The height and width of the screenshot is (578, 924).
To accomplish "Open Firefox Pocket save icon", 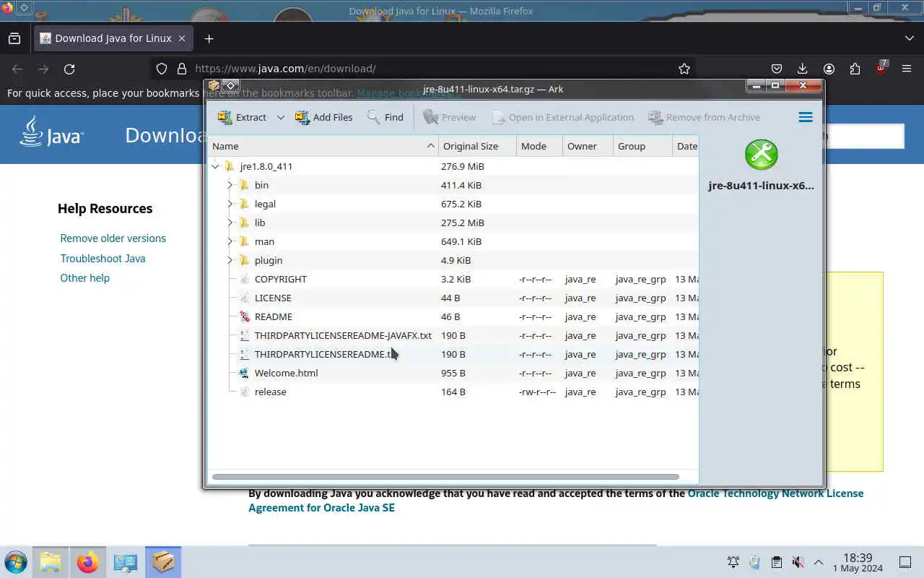I will (x=777, y=69).
